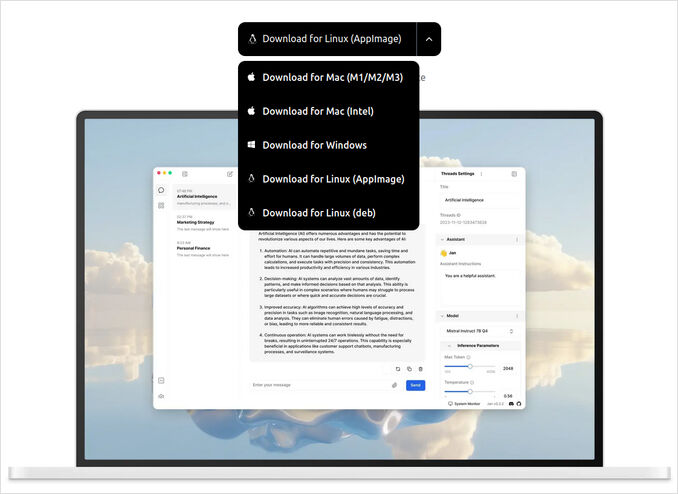This screenshot has width=678, height=494.
Task: Click the paperclip attach icon
Action: pos(394,385)
